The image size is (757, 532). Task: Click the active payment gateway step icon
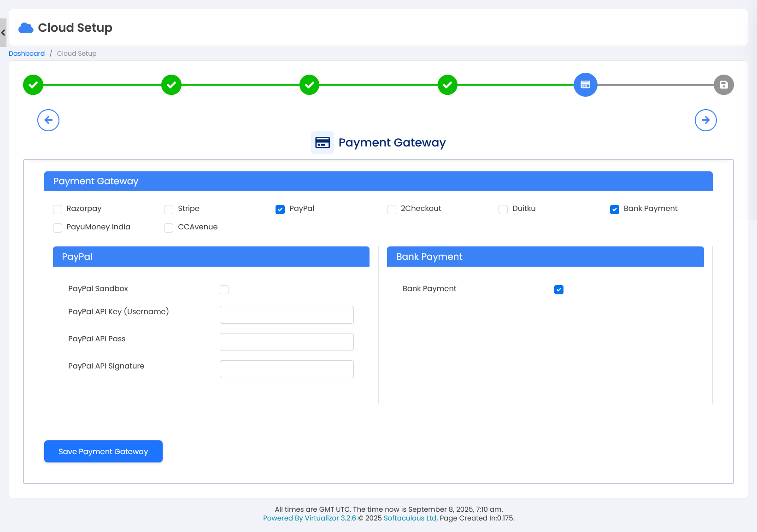585,85
